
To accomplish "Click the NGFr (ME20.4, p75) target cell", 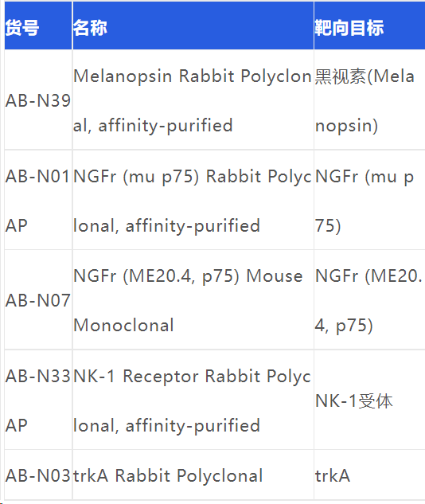I will [x=368, y=300].
